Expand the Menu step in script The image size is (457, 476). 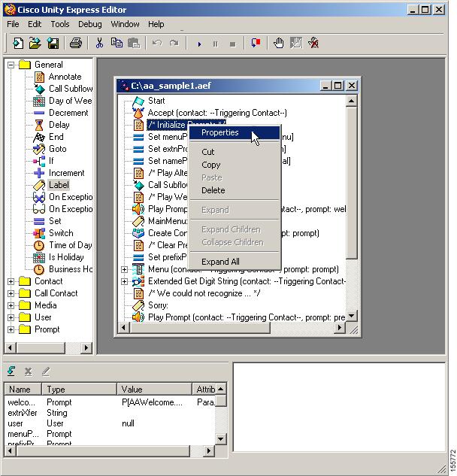point(125,269)
